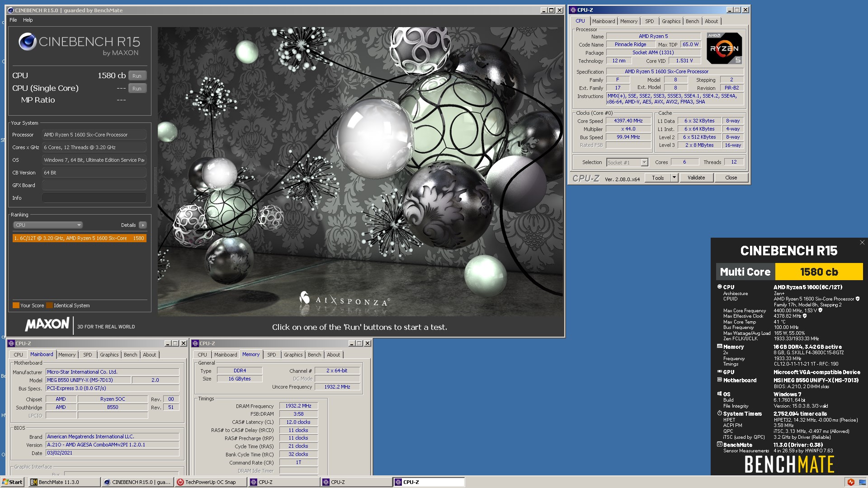
Task: Switch to BenchMate 11.3.0 taskbar item
Action: click(x=64, y=482)
